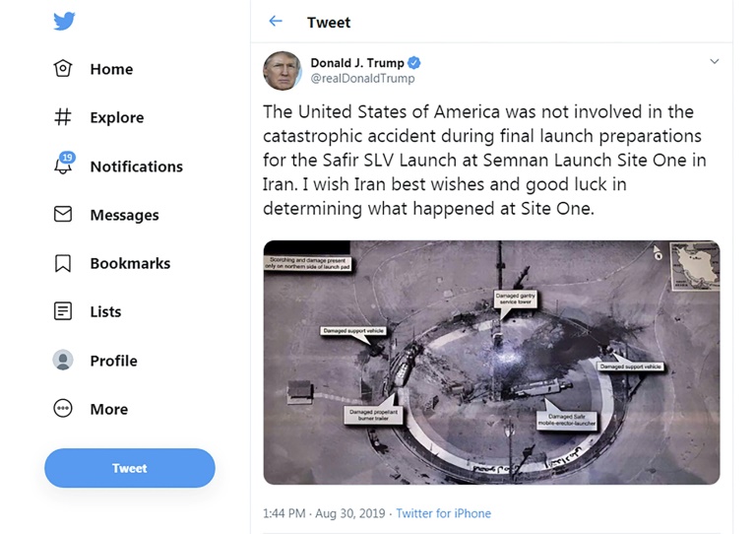Viewport: 756px width, 534px height.
Task: Click the Explore hashtag icon
Action: [x=63, y=117]
